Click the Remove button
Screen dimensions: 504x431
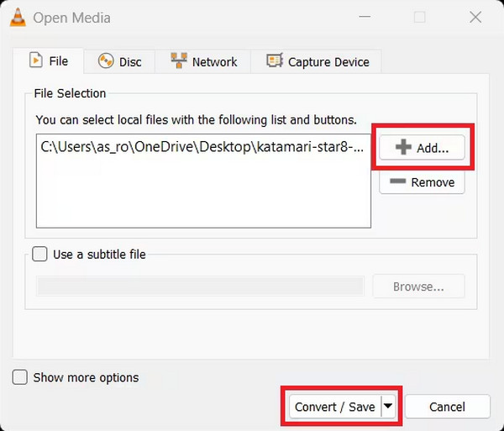coord(422,182)
